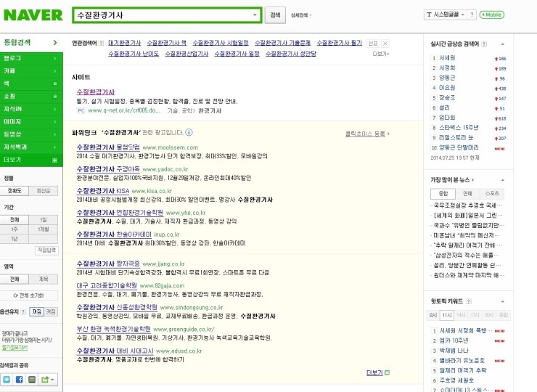The height and width of the screenshot is (392, 537).
Task: Select 최신순 sort option
Action: pyautogui.click(x=44, y=191)
